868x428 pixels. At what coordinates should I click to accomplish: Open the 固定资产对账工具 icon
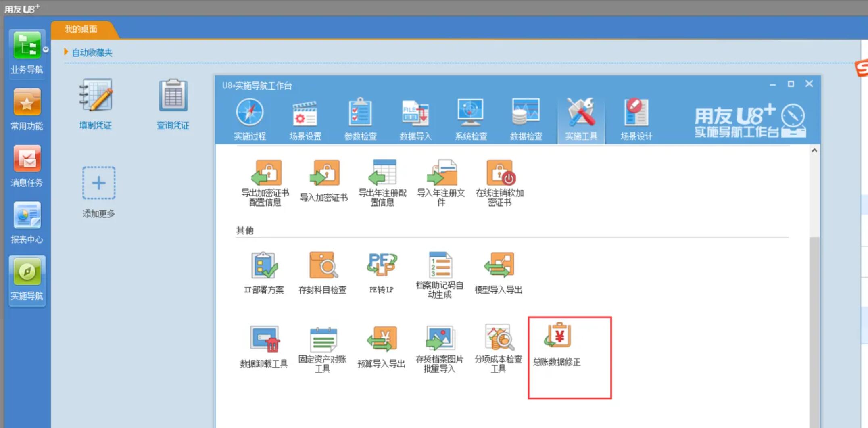tap(323, 349)
